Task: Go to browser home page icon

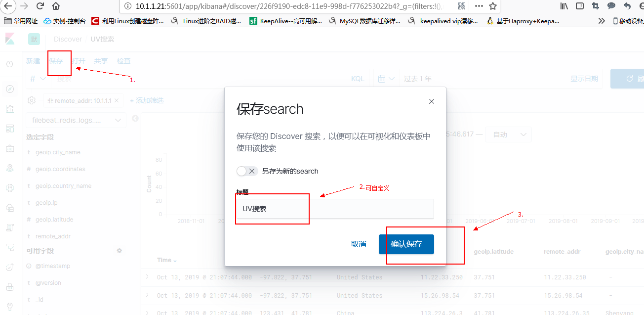Action: (x=56, y=6)
